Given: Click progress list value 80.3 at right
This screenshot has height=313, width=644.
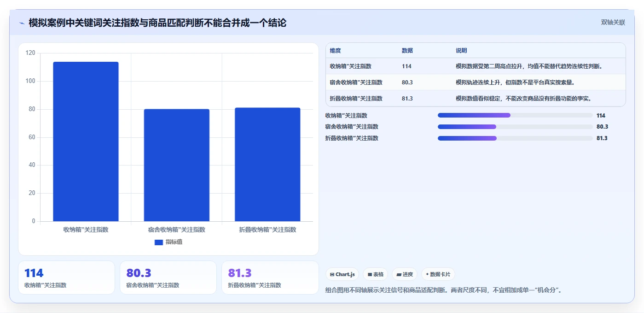Looking at the screenshot, I should (602, 127).
